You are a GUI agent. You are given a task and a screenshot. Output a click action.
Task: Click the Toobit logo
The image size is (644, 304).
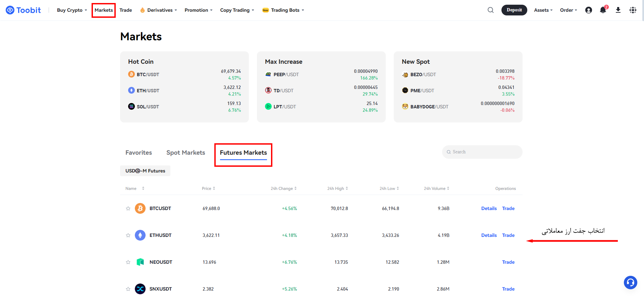pyautogui.click(x=23, y=10)
